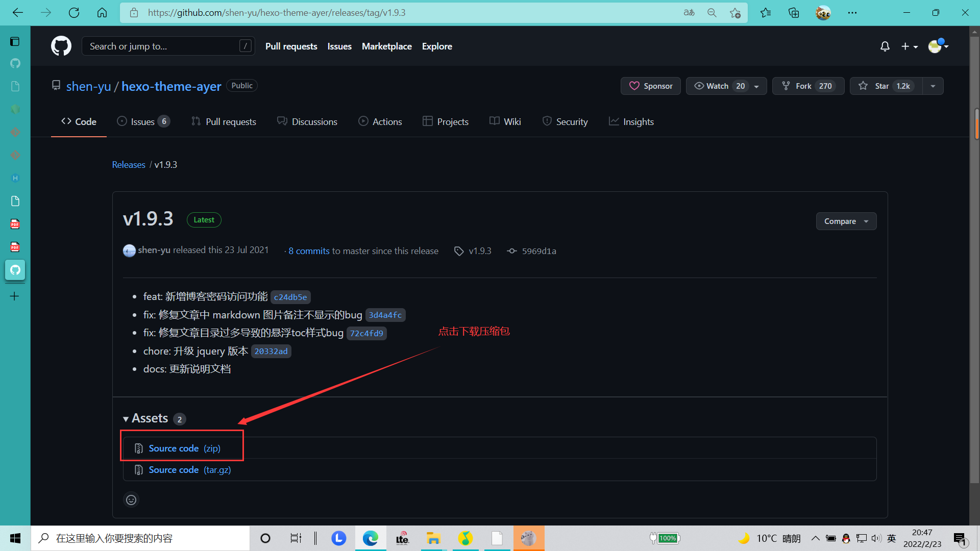Open the Compare dropdown
Image resolution: width=980 pixels, height=551 pixels.
tap(846, 221)
